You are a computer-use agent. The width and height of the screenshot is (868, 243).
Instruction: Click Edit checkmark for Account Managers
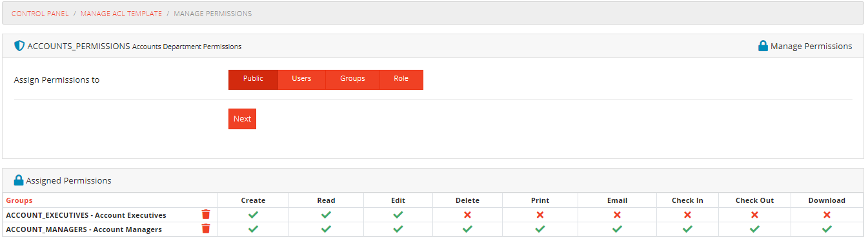[x=398, y=229]
